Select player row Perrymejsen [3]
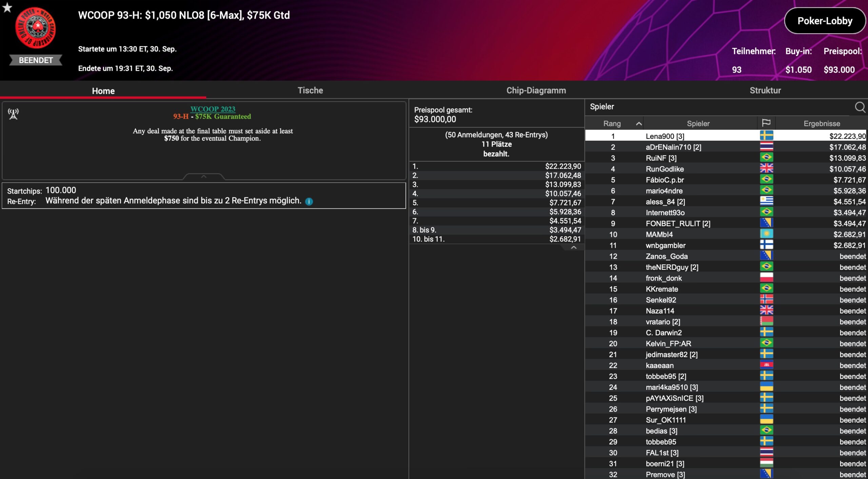 click(726, 409)
